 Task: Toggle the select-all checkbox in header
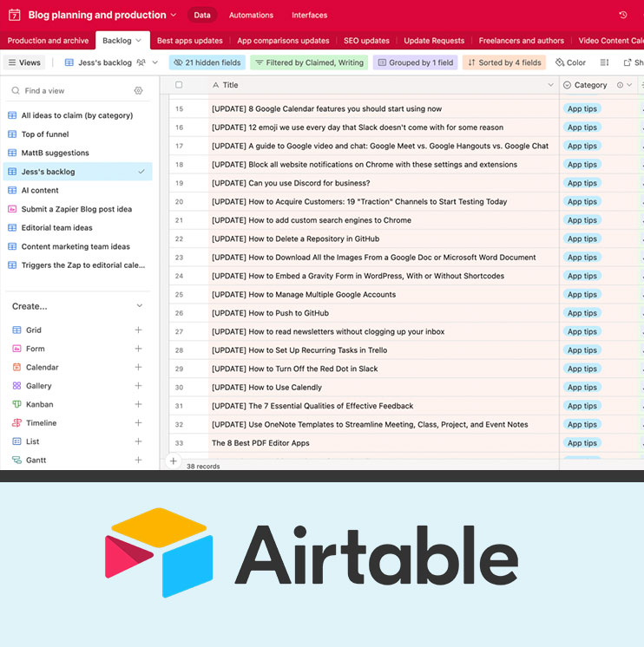pos(179,85)
